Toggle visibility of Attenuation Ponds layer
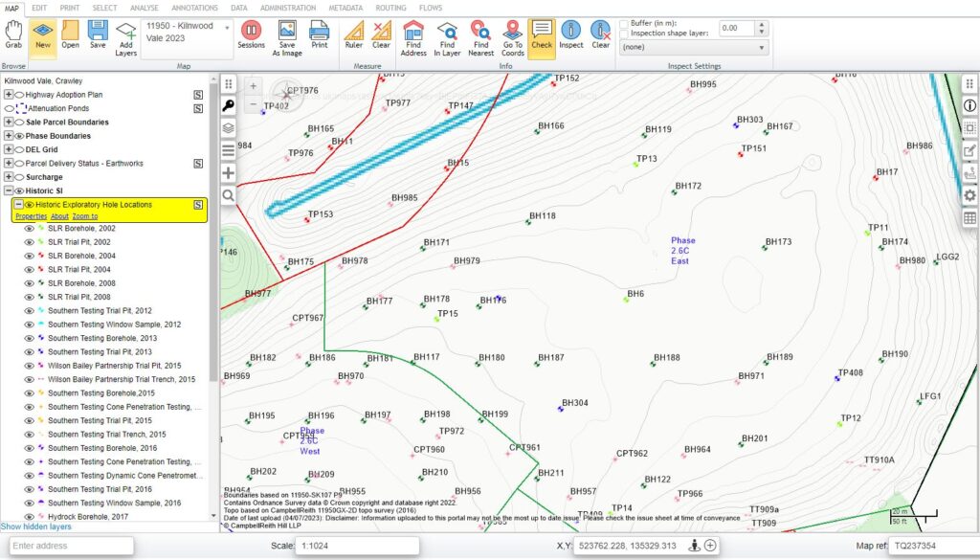The width and height of the screenshot is (980, 560). 9,109
